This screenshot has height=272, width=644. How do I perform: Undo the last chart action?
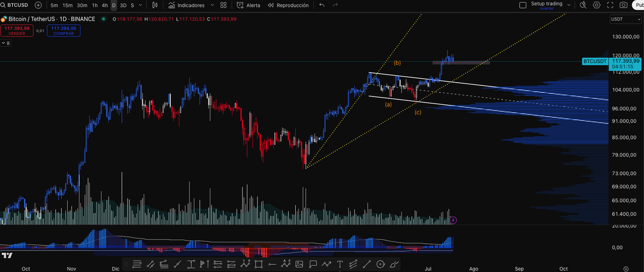click(322, 5)
